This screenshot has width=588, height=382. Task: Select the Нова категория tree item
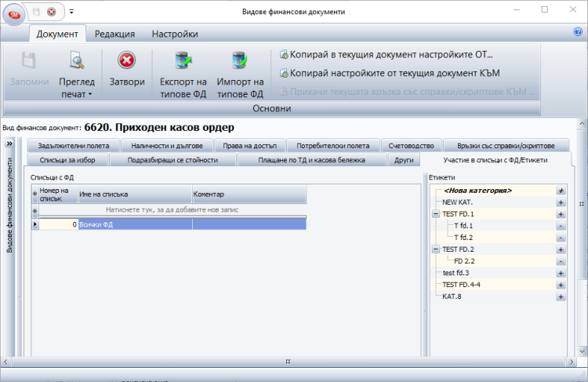477,191
